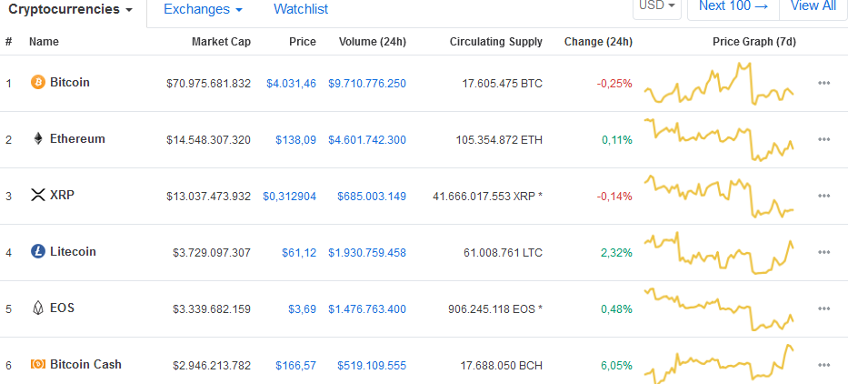Click the EOS logo icon

pyautogui.click(x=37, y=308)
